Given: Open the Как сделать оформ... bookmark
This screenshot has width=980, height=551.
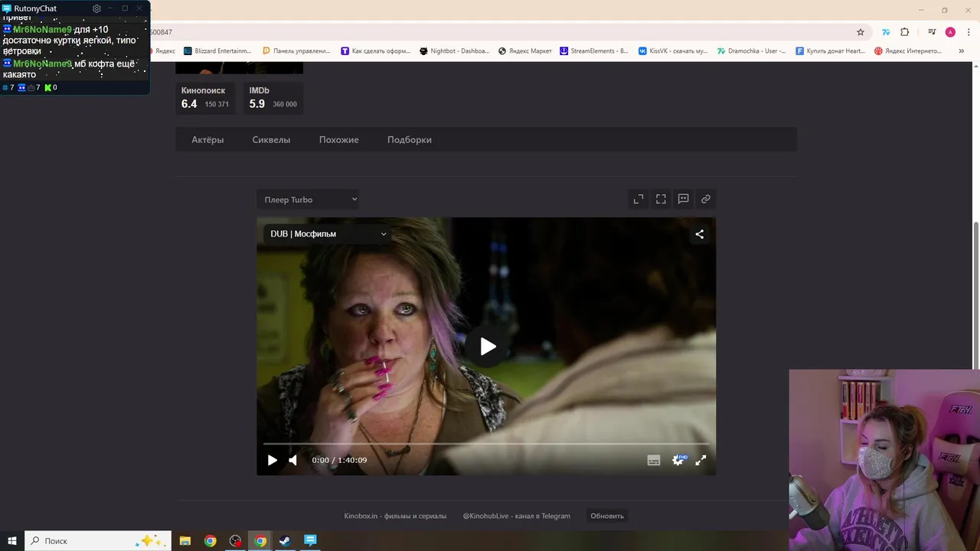Looking at the screenshot, I should pos(375,51).
